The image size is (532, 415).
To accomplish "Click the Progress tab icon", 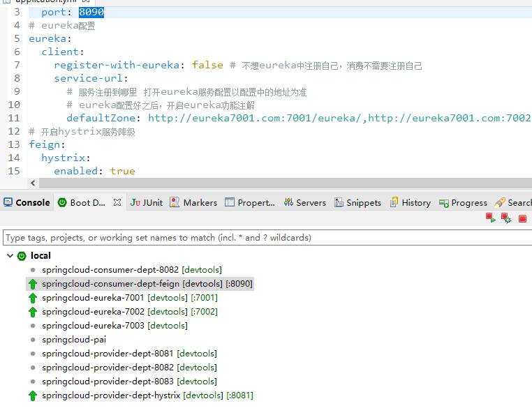I will click(x=444, y=203).
